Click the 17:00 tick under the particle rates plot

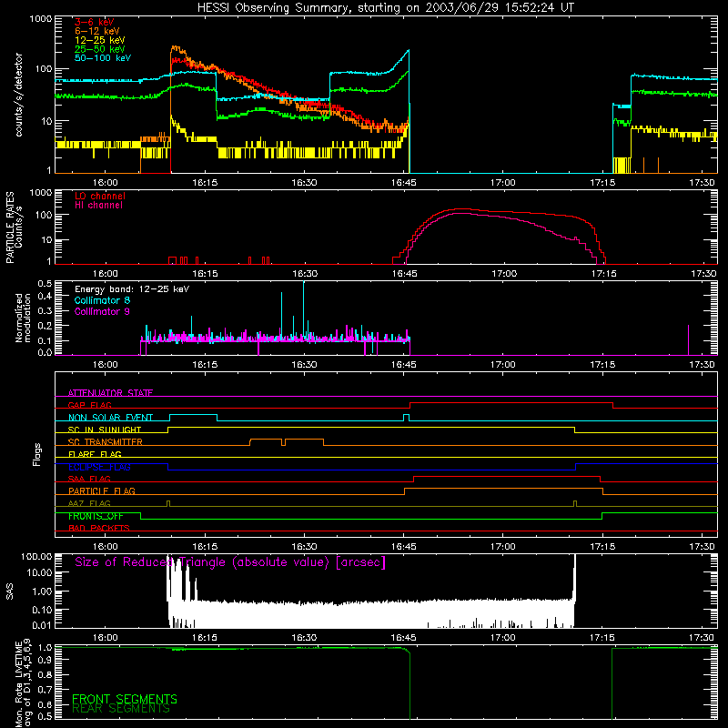click(x=504, y=274)
